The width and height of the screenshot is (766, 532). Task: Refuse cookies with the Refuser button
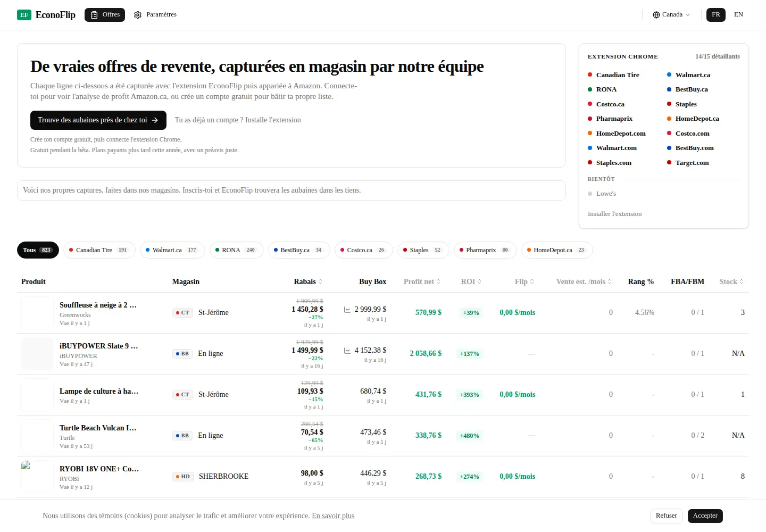(x=666, y=516)
